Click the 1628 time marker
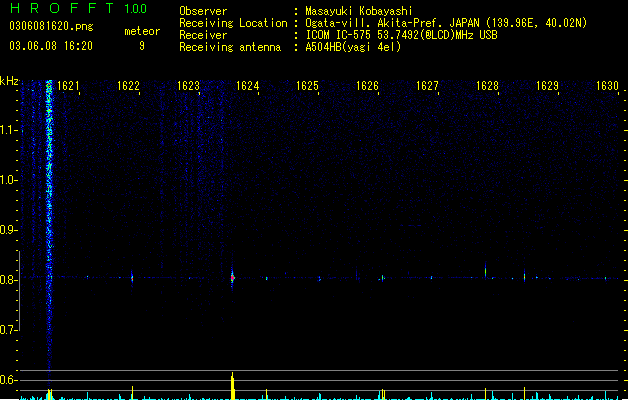 [x=487, y=86]
